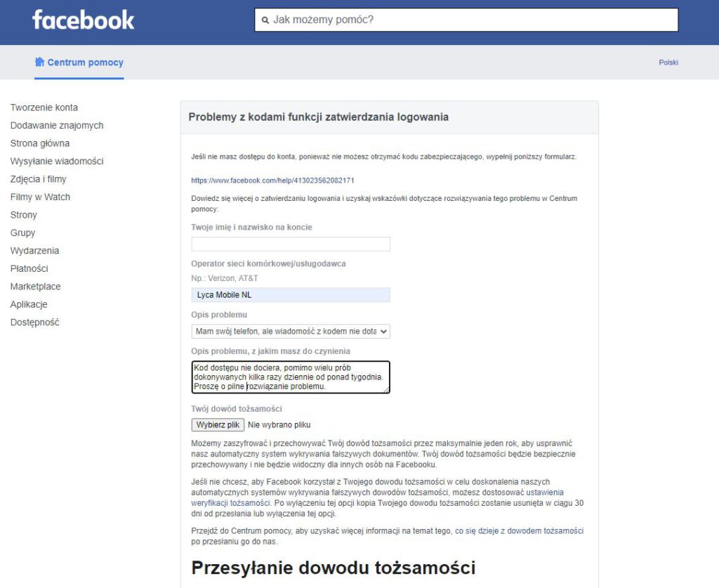Viewport: 719px width, 588px height.
Task: Click the ustawienia weryfikacji tożsamości link
Action: click(377, 497)
